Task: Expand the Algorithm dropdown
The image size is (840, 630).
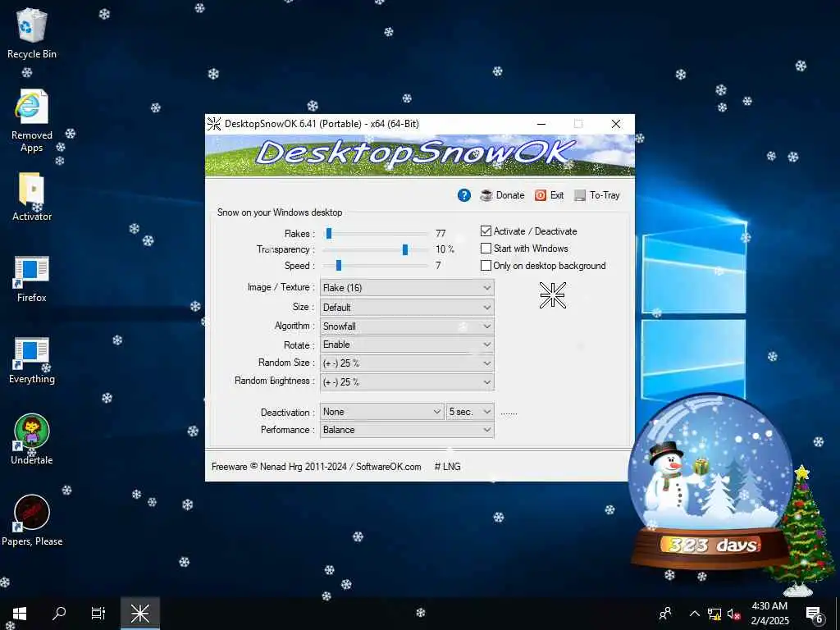Action: pyautogui.click(x=407, y=326)
